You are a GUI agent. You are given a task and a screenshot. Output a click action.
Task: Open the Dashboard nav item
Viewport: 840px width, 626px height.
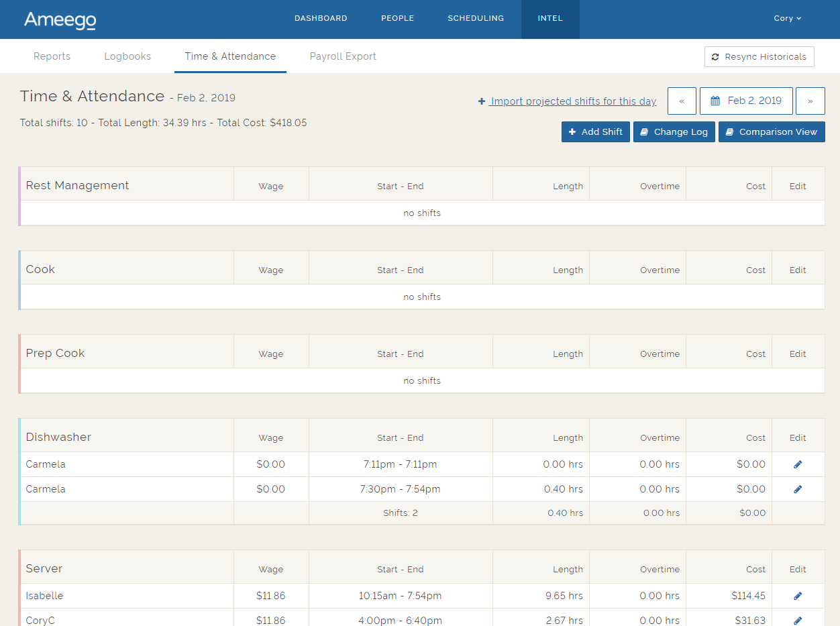point(321,19)
